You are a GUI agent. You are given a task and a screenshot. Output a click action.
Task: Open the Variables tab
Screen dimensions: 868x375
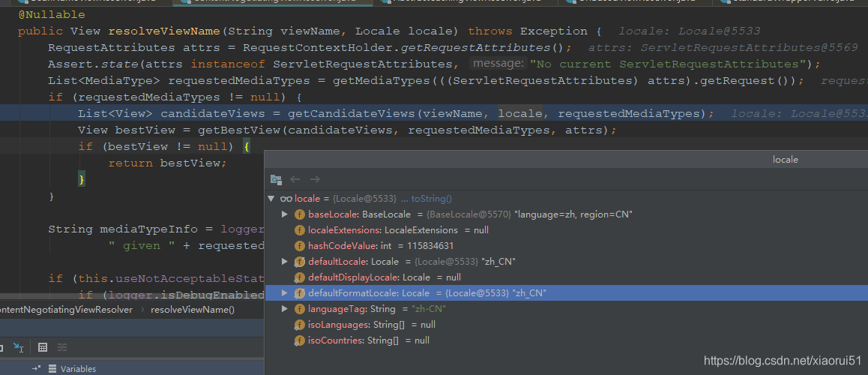(78, 368)
